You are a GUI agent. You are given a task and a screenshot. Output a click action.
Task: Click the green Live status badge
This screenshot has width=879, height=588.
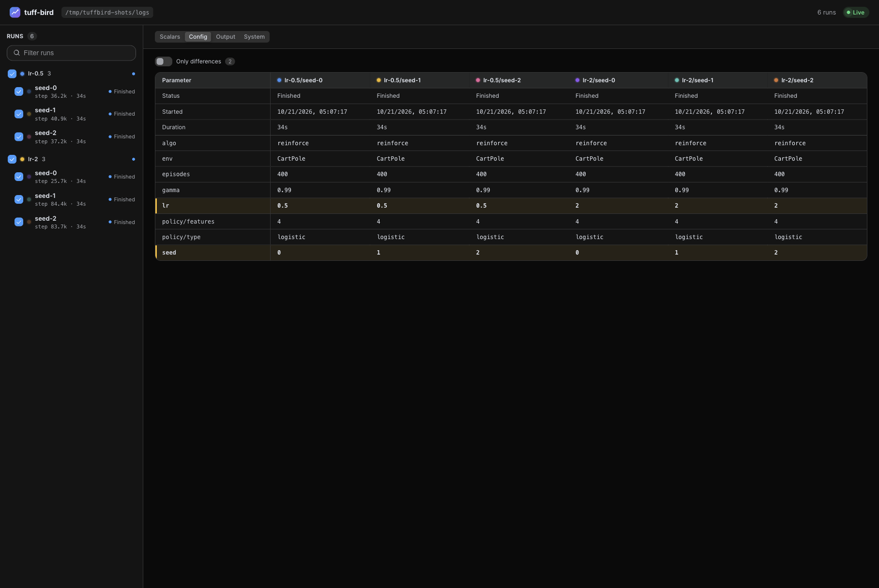[856, 13]
